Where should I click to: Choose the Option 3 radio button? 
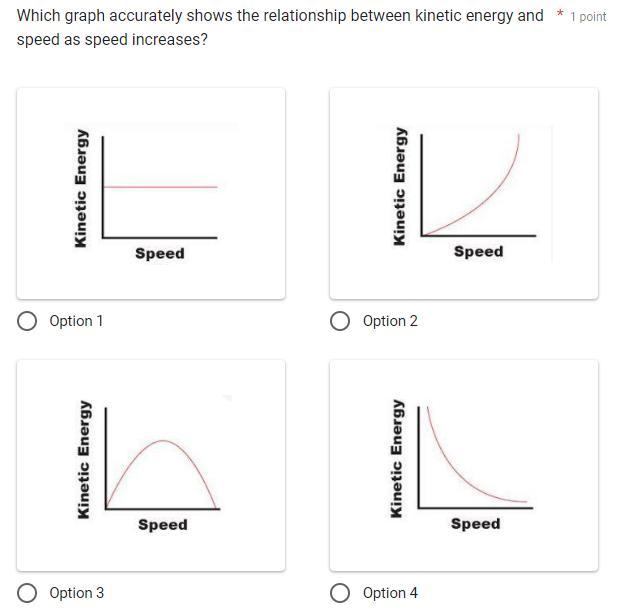27,593
